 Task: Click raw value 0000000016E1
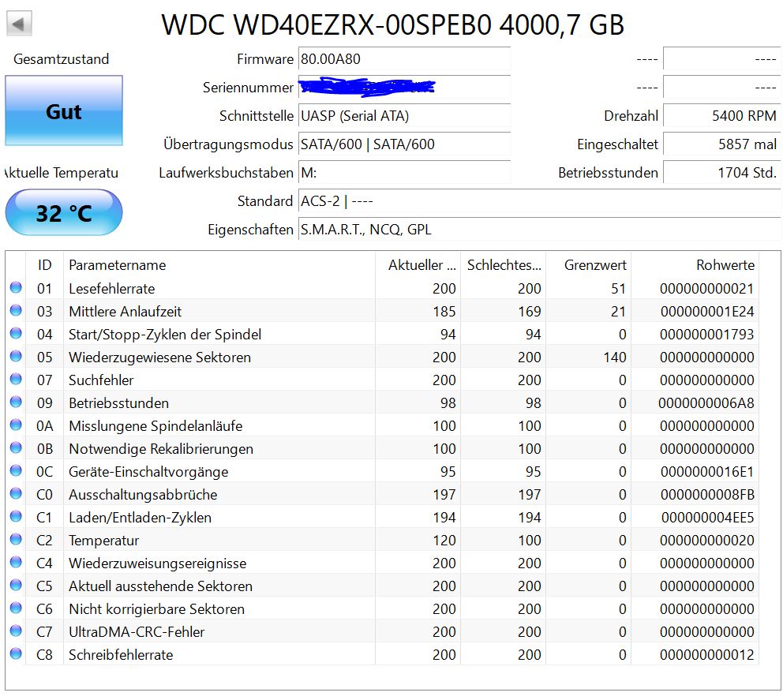pos(707,472)
